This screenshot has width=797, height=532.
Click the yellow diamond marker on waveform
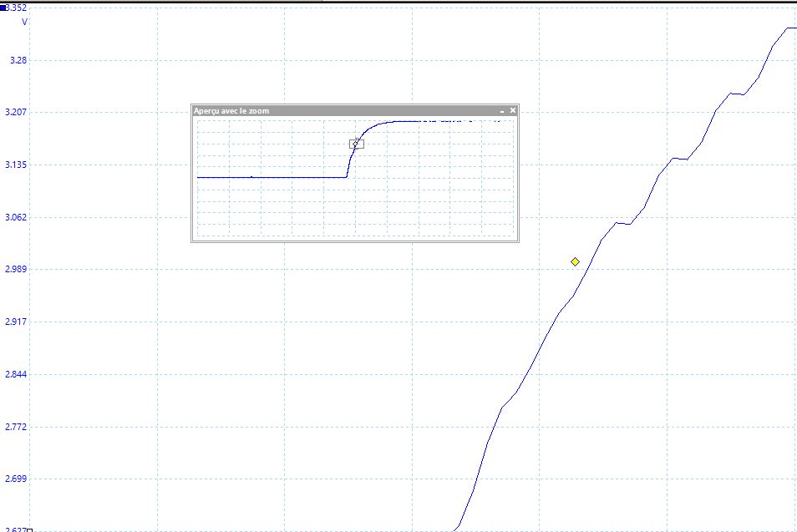(575, 261)
